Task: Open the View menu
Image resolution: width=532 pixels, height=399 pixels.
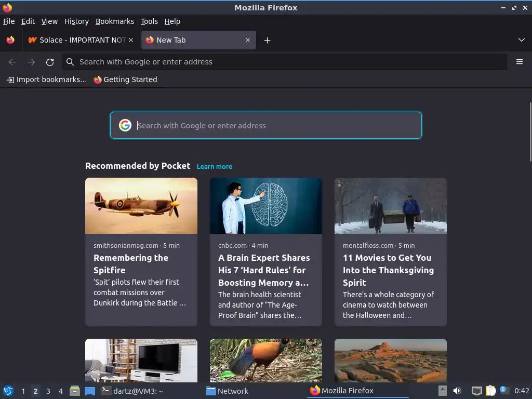Action: (x=49, y=21)
